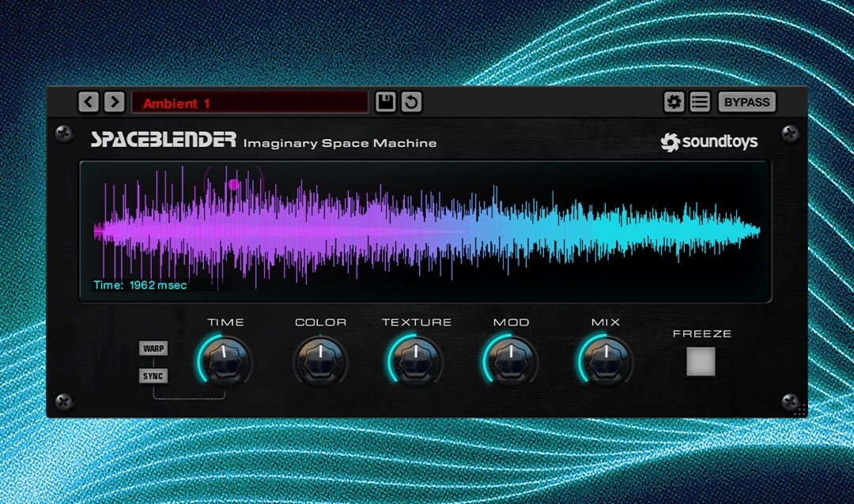Revert the preset with the circular arrow icon
Image resolution: width=854 pixels, height=504 pixels.
[x=410, y=102]
